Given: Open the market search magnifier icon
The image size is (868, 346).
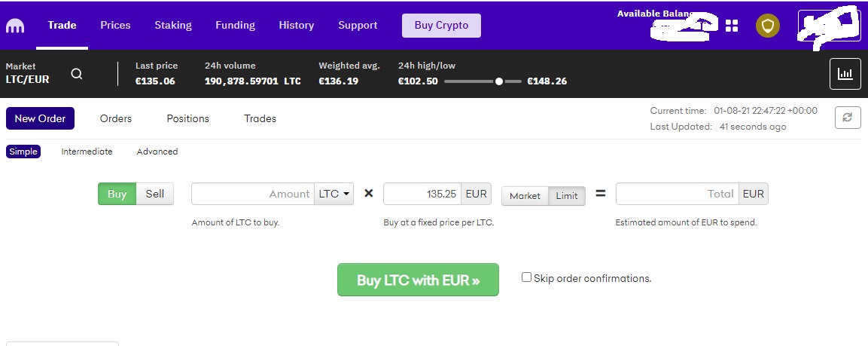Looking at the screenshot, I should pos(77,74).
